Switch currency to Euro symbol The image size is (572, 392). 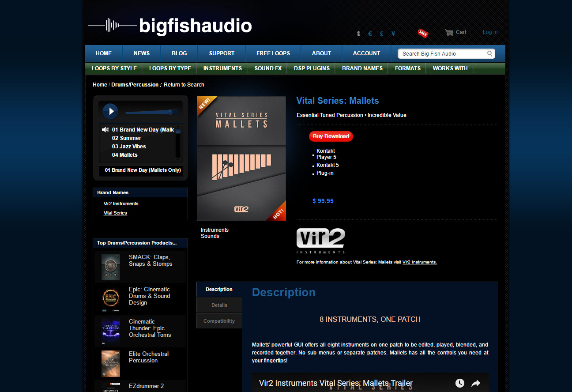tap(370, 34)
